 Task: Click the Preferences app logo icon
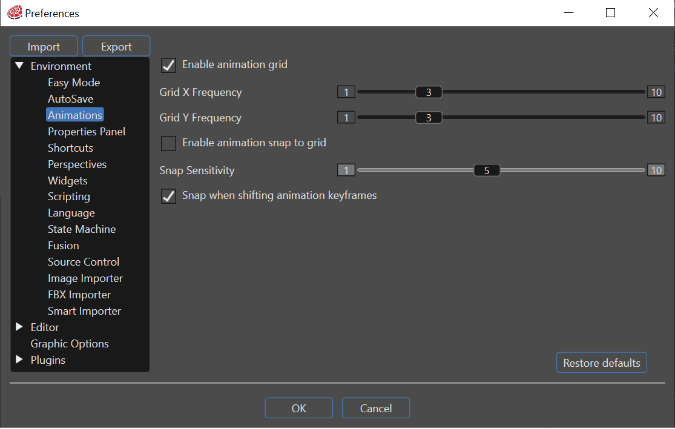tap(14, 12)
